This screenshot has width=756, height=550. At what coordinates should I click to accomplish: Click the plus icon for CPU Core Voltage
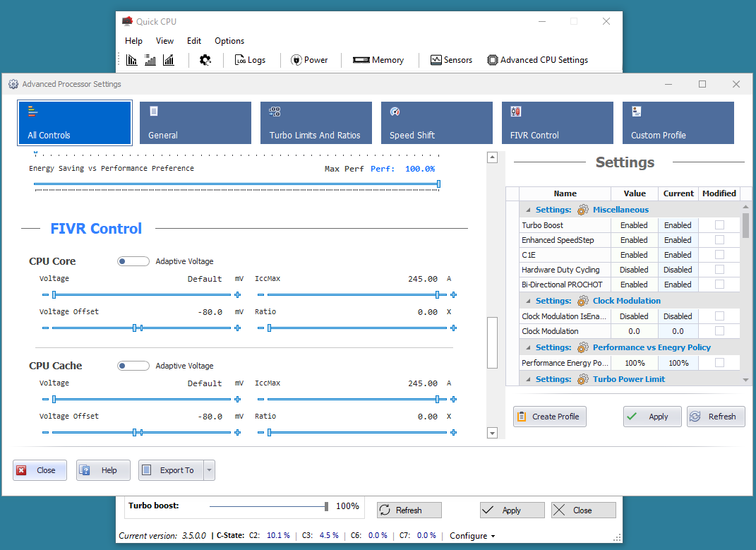point(237,295)
